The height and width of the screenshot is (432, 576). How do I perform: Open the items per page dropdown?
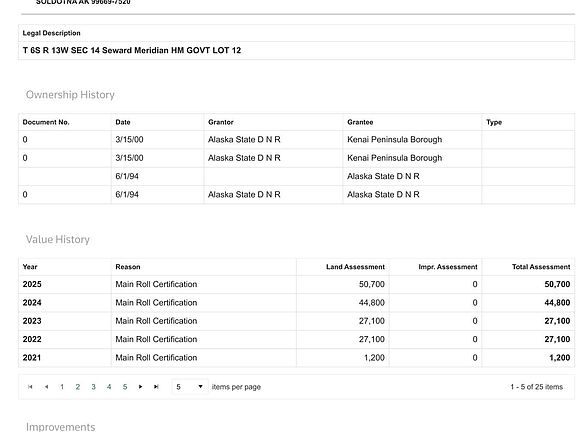click(x=190, y=387)
